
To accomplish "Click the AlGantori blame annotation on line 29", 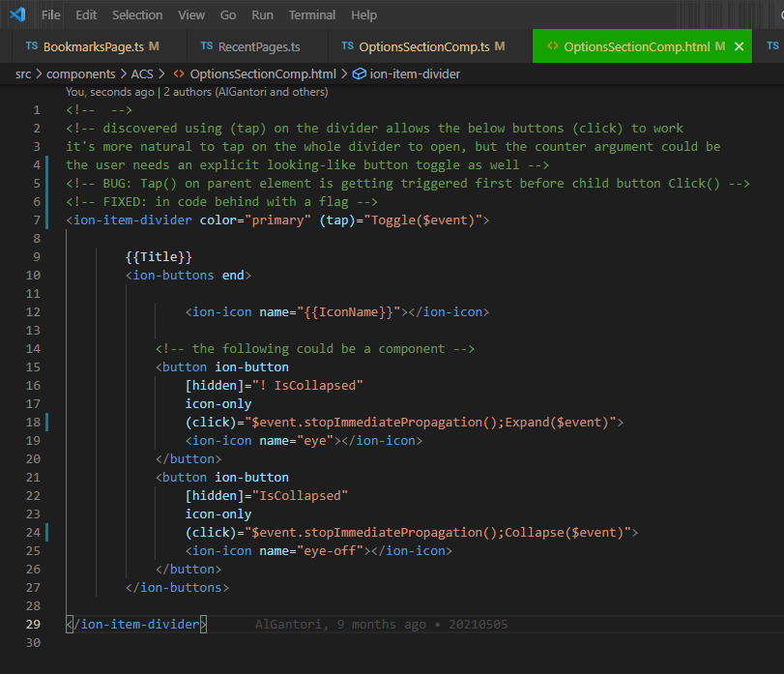I will 286,624.
